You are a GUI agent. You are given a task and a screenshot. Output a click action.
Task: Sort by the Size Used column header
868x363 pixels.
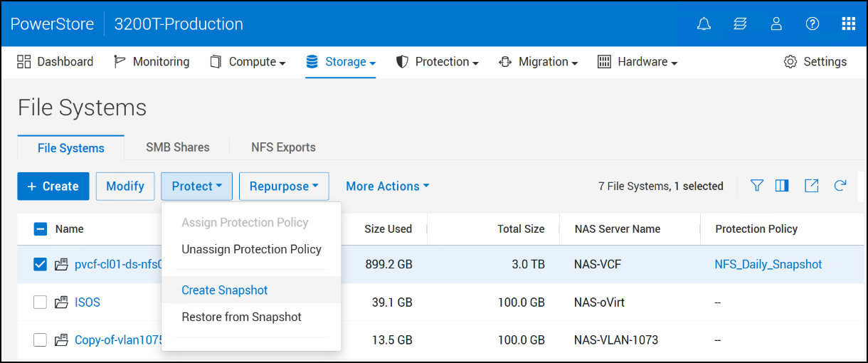click(388, 229)
